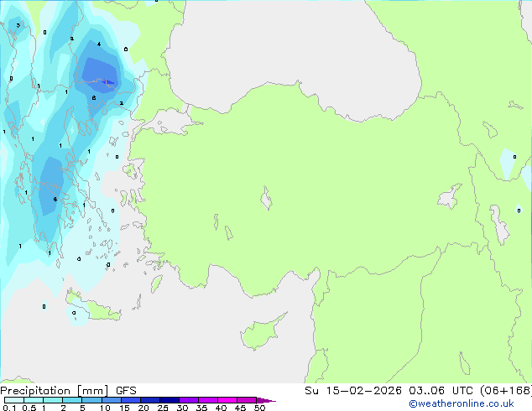Click the 45 to 50 mm legend swatch
The height and width of the screenshot is (411, 532).
tap(247, 400)
